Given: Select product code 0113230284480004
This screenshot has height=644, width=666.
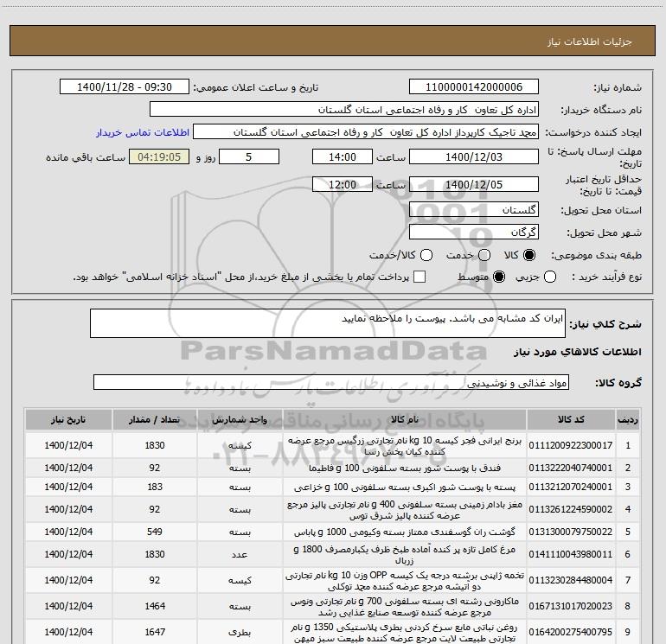Looking at the screenshot, I should pos(571,580).
